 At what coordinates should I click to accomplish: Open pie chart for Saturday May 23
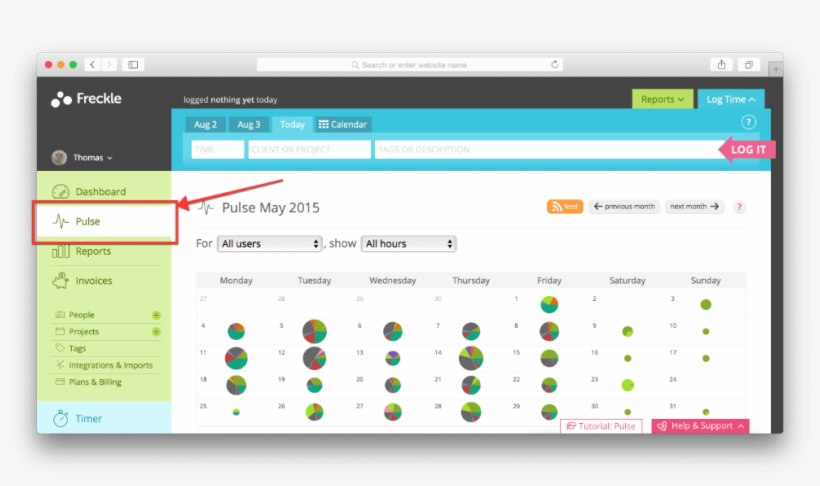[628, 385]
